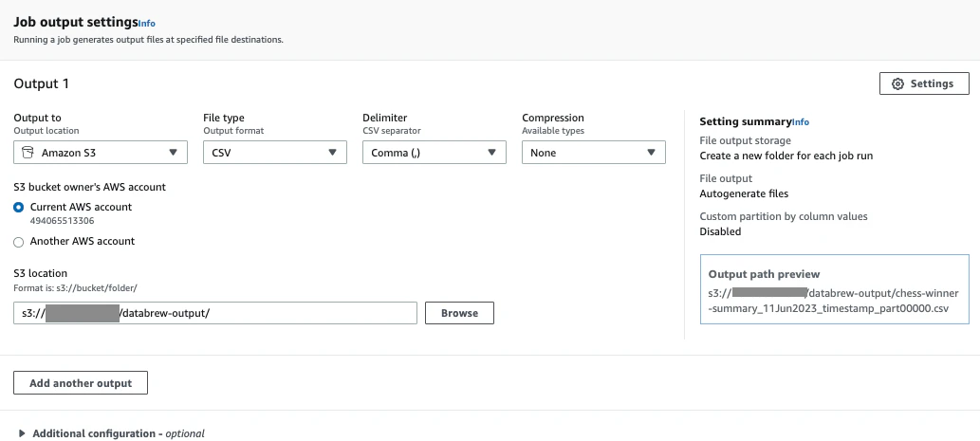
Task: Click the 'Create a new folder for each job run' text
Action: [x=786, y=156]
